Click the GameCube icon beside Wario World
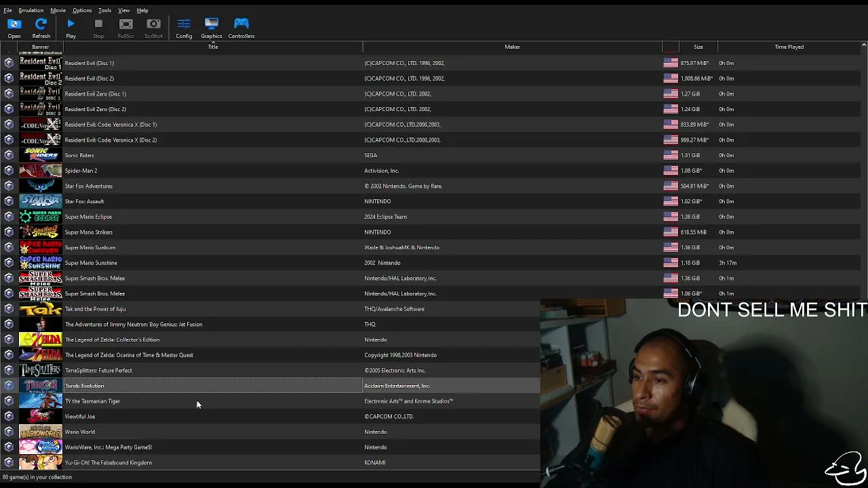This screenshot has width=868, height=488. 9,432
